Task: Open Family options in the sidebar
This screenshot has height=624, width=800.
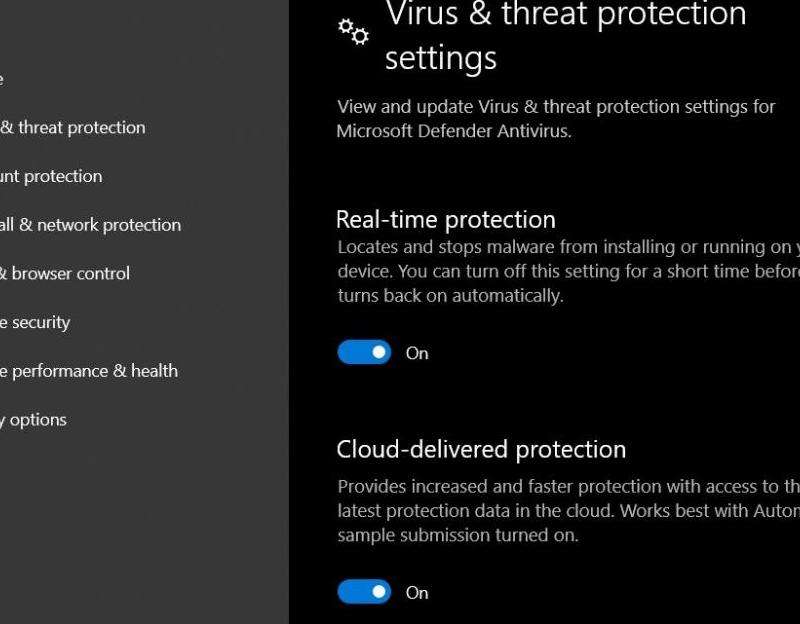Action: pos(35,420)
